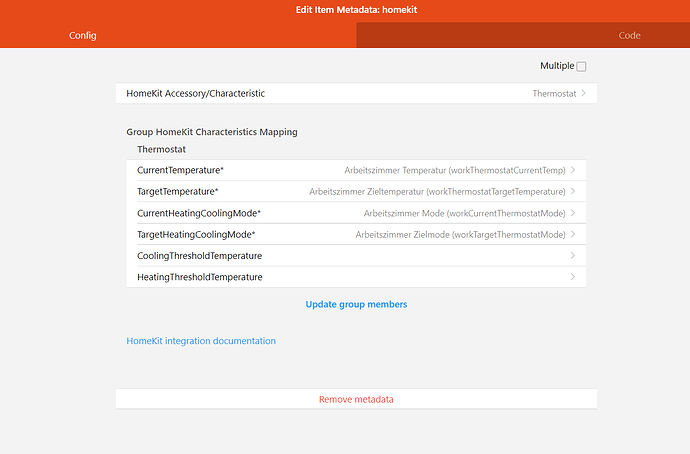This screenshot has width=690, height=454.
Task: Open the TargetHeatingCoolingMode mapping row
Action: (356, 234)
